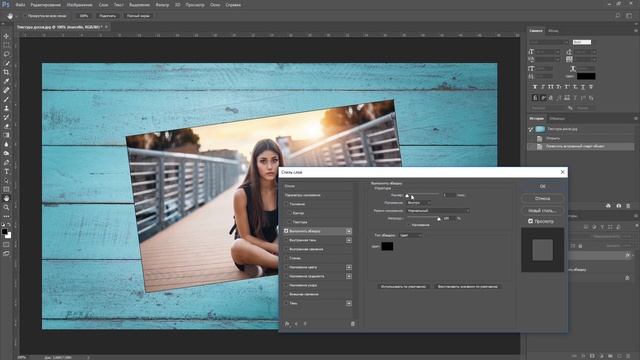Viewport: 640px width, 360px height.
Task: Click Отмена cancel button
Action: [543, 198]
